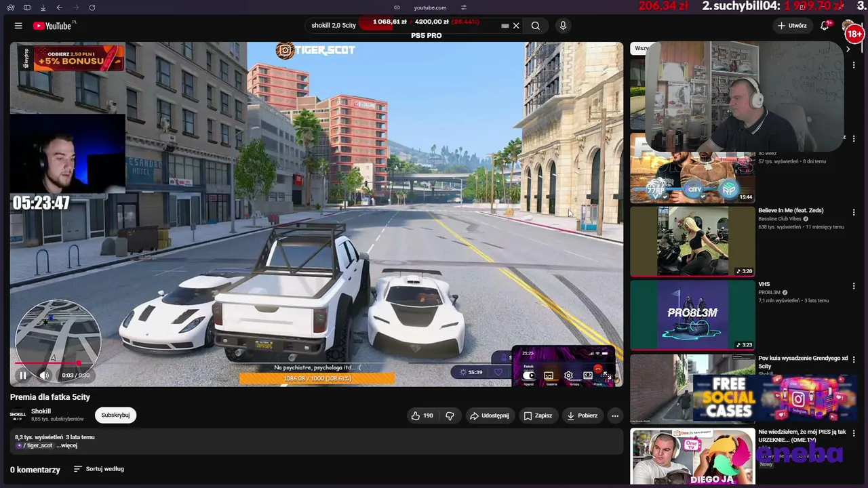
Task: Reload the page in the browser toolbar
Action: [92, 7]
